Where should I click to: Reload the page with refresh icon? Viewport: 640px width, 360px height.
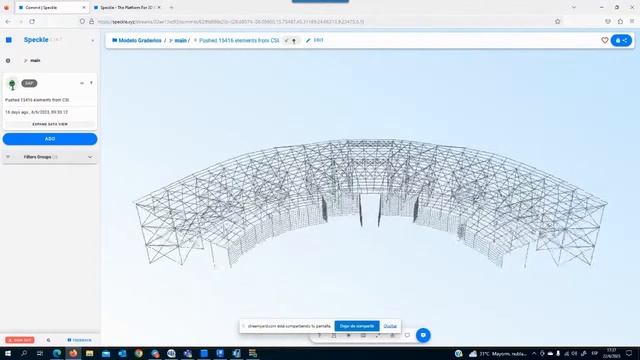[32, 21]
